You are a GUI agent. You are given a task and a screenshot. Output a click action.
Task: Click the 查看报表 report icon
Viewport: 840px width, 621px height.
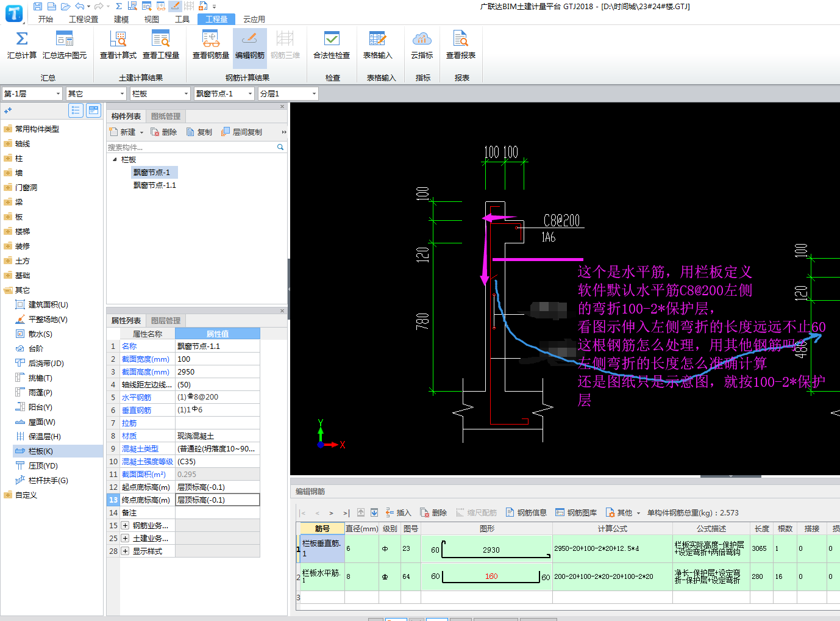pos(460,40)
